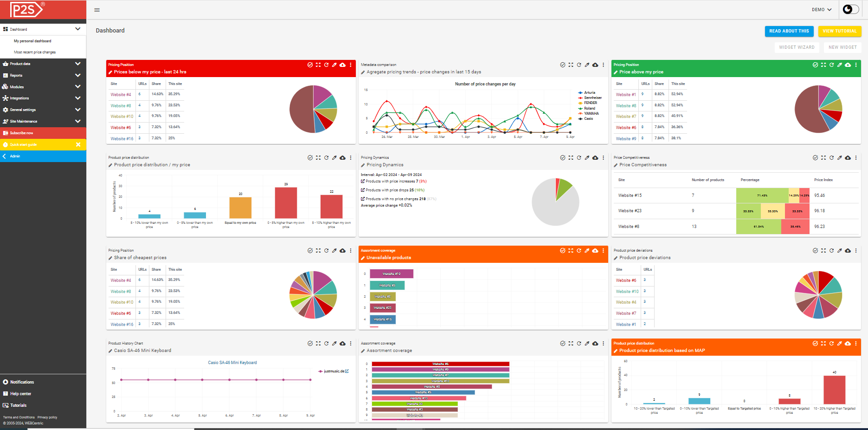Open color picker for Share of cheapest prices widget
Image resolution: width=868 pixels, height=430 pixels.
click(x=334, y=251)
